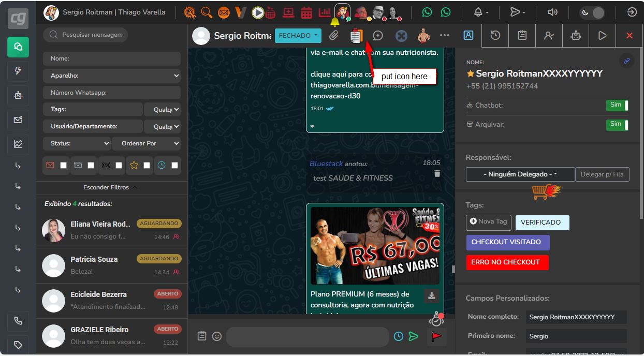The width and height of the screenshot is (644, 356).
Task: Open Eliana Vieira Rod... conversation
Action: point(112,230)
